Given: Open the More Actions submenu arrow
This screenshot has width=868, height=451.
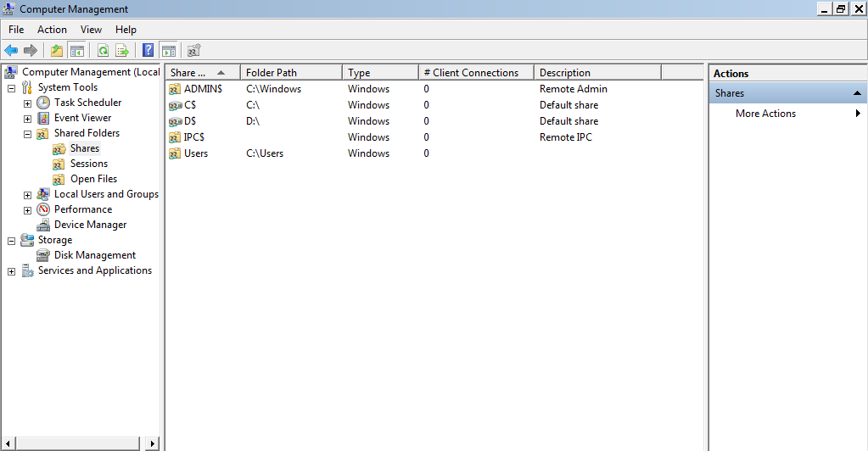Looking at the screenshot, I should (858, 114).
